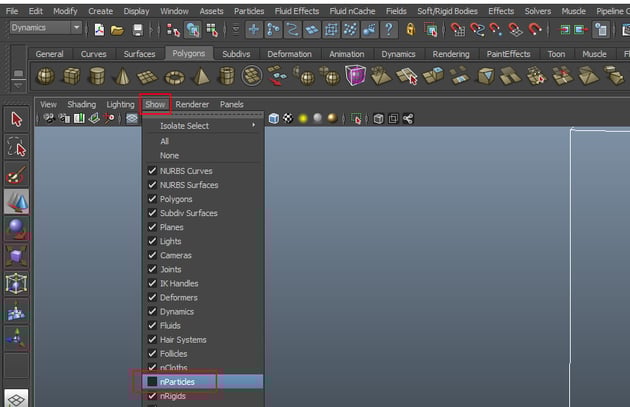This screenshot has width=630, height=407.
Task: Open the shelf options arrow menu
Action: tap(18, 85)
